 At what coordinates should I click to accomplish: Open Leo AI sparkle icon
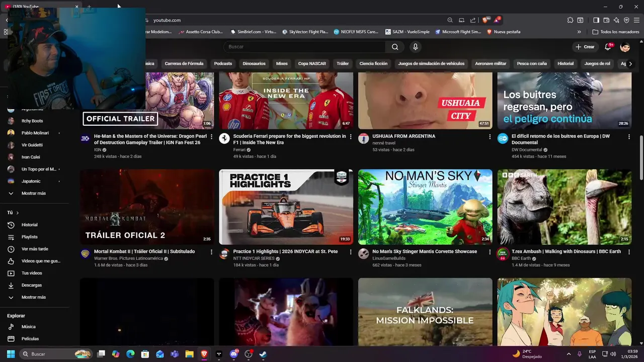tap(616, 20)
